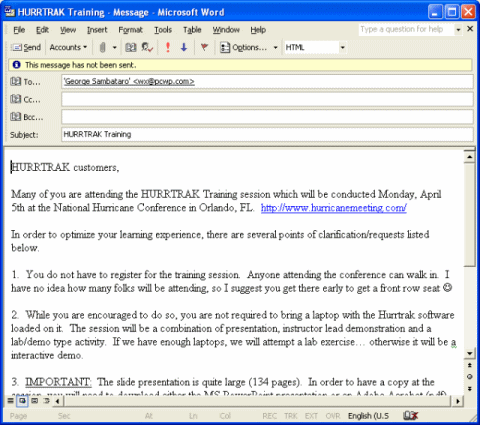Run the Check Names icon

147,48
